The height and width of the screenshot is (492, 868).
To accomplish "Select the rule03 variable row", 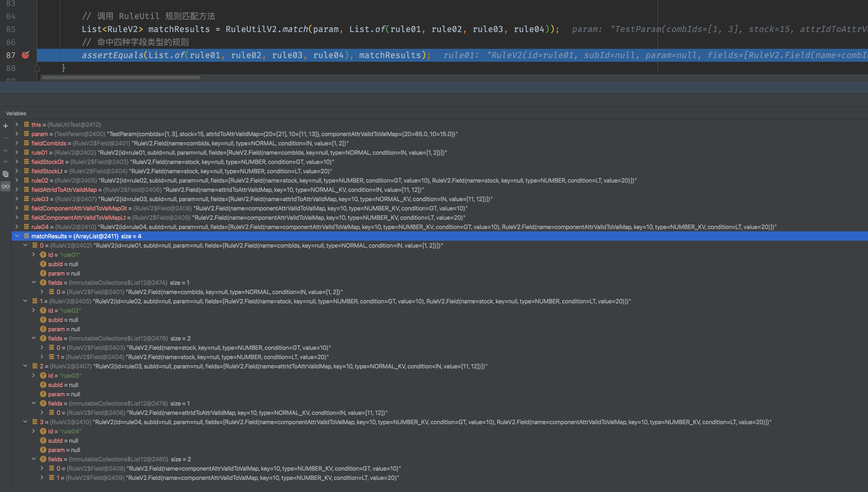I will 40,199.
